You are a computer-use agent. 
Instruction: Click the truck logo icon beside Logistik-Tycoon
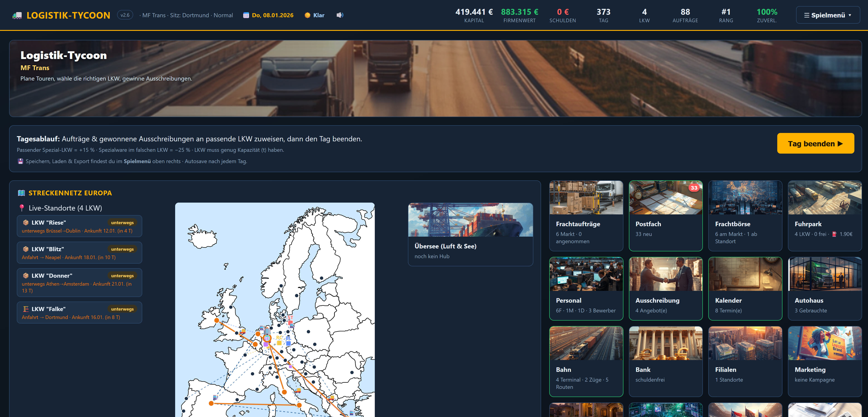click(17, 15)
